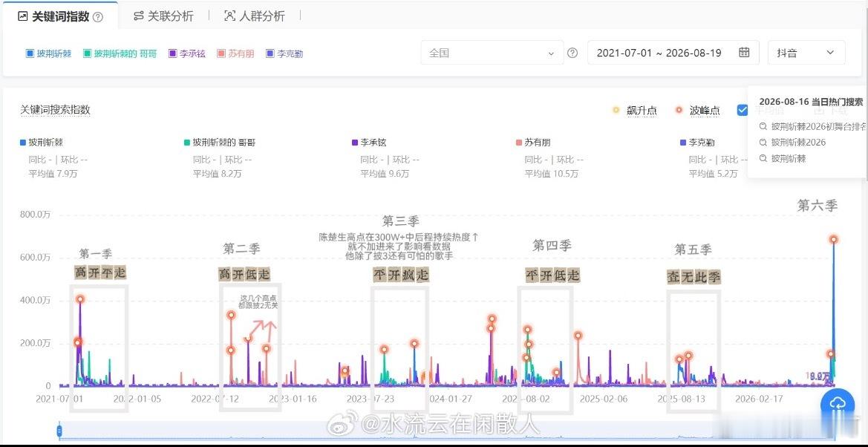Click the yellow 飙升点 marker before 2023-07-23
Viewport: 868px width, 447px height.
coord(345,371)
